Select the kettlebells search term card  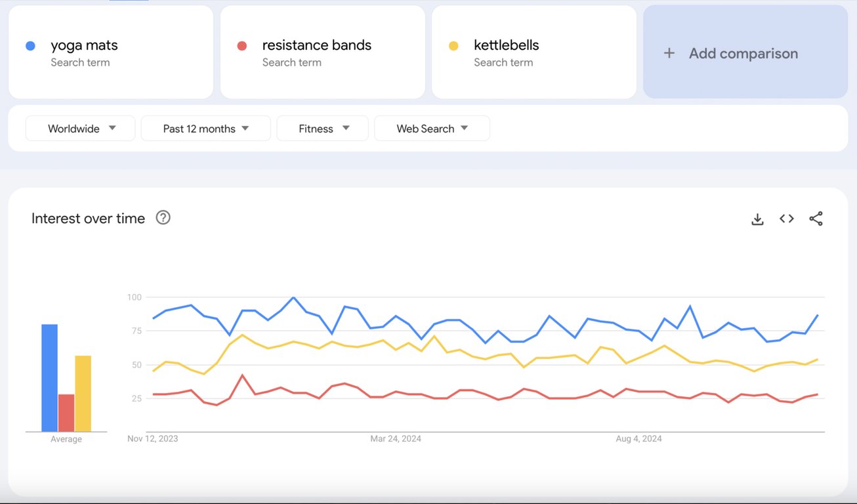533,52
